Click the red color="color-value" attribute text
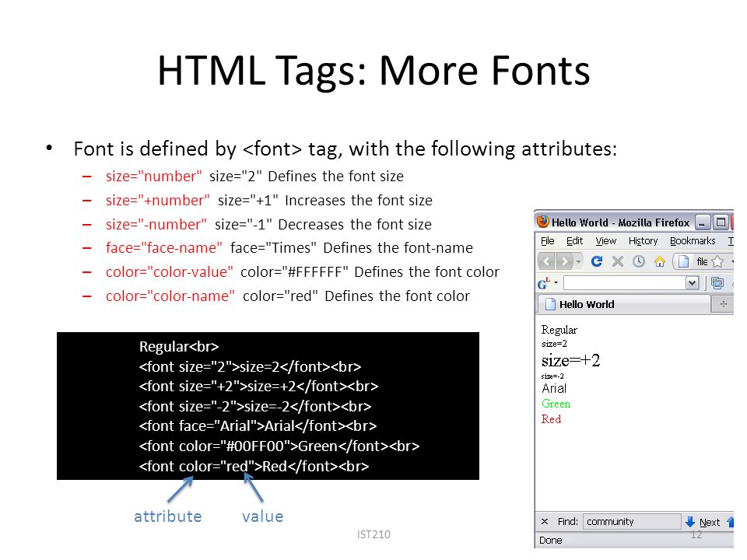Image resolution: width=747 pixels, height=560 pixels. (169, 272)
